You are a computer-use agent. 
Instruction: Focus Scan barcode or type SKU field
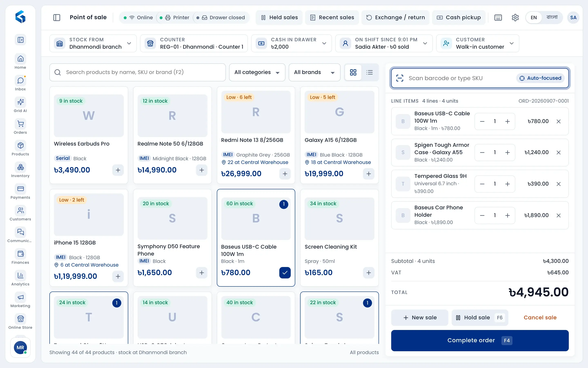pyautogui.click(x=480, y=78)
